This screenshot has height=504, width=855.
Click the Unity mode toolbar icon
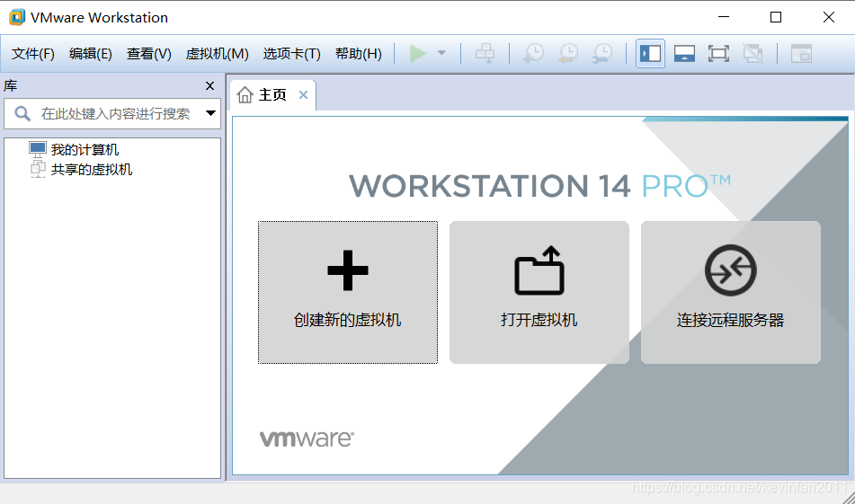pyautogui.click(x=753, y=53)
